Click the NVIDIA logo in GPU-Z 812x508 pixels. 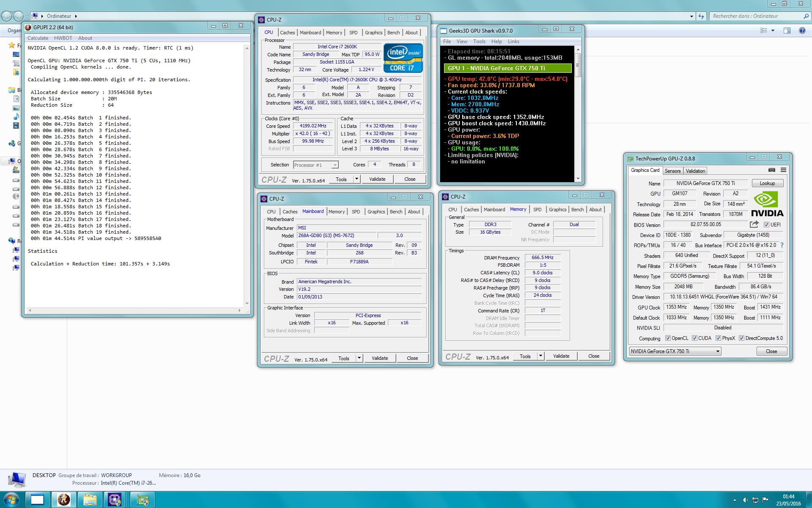pyautogui.click(x=767, y=204)
